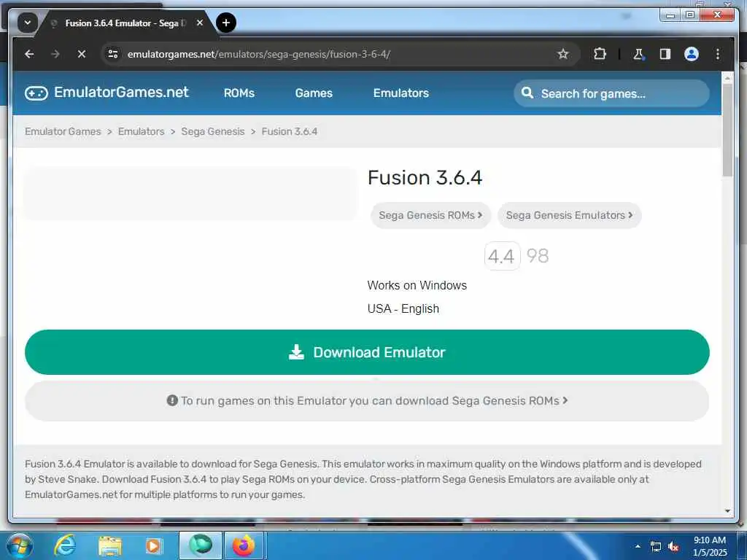Close the Fusion 3.6.4 Emulator tab
Viewport: 747px width, 560px height.
point(200,23)
